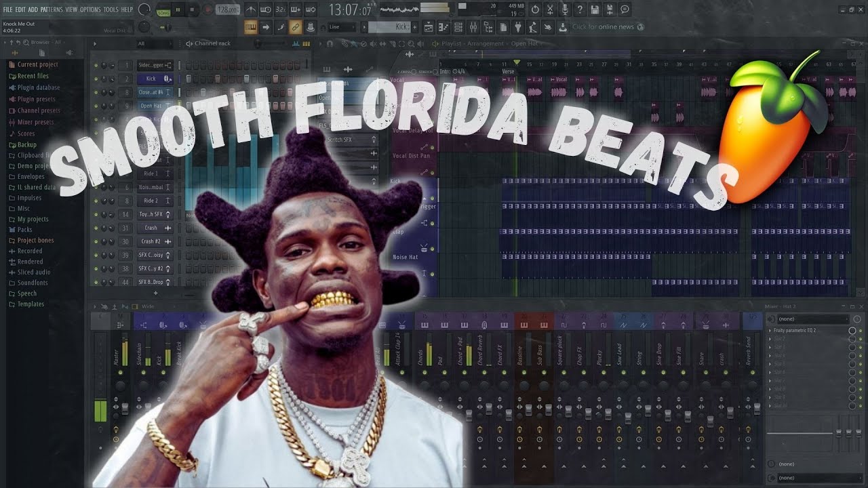Open help with the question mark icon
The width and height of the screenshot is (868, 488).
580,9
